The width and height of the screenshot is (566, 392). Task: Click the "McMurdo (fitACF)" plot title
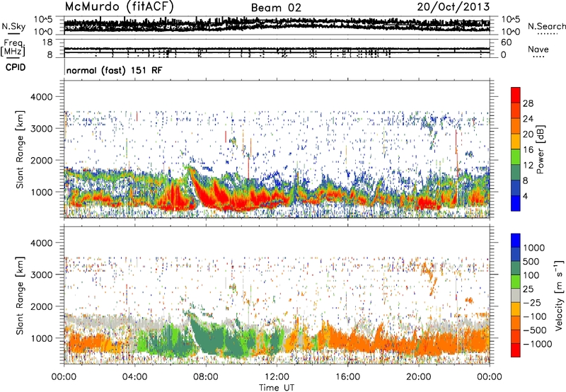(x=119, y=7)
